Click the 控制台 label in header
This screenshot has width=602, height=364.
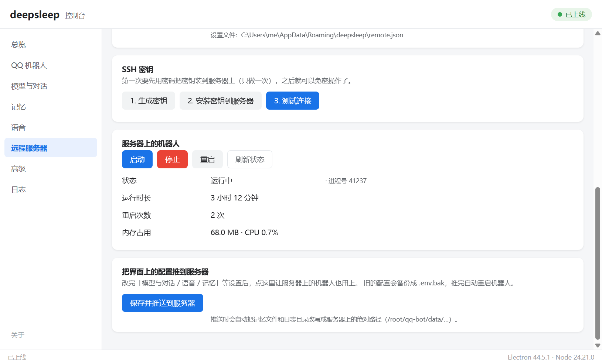click(x=75, y=16)
